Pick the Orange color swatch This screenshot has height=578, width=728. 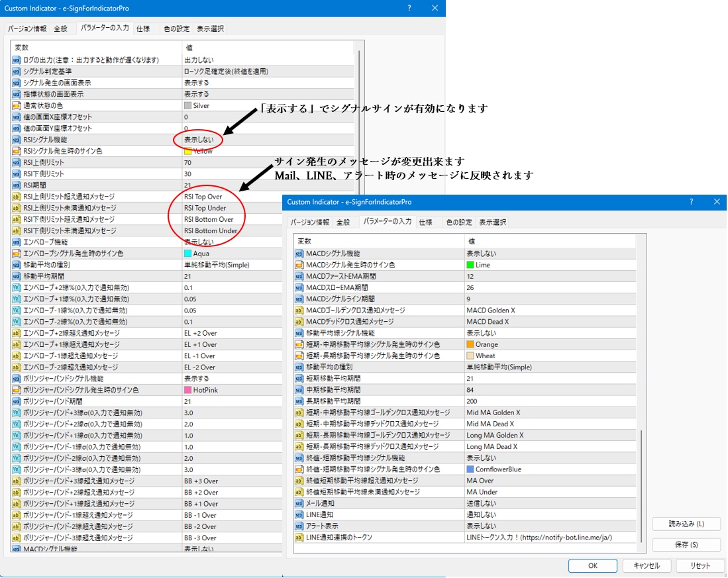(x=470, y=344)
